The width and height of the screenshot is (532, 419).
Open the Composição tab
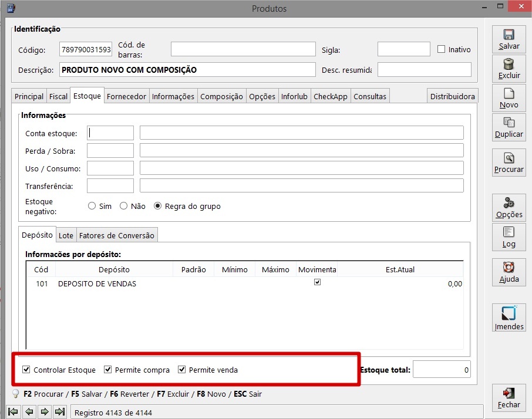click(x=221, y=96)
